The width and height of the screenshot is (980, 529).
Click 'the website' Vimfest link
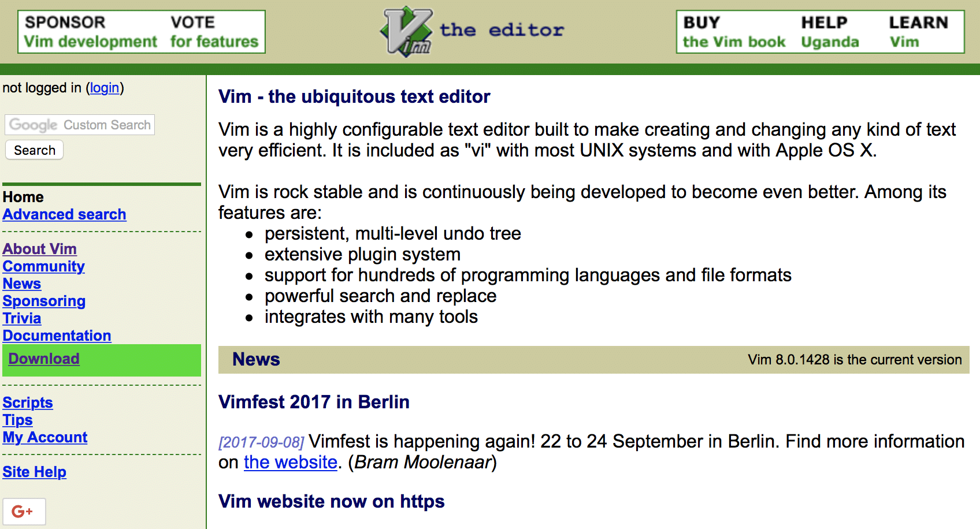point(291,462)
